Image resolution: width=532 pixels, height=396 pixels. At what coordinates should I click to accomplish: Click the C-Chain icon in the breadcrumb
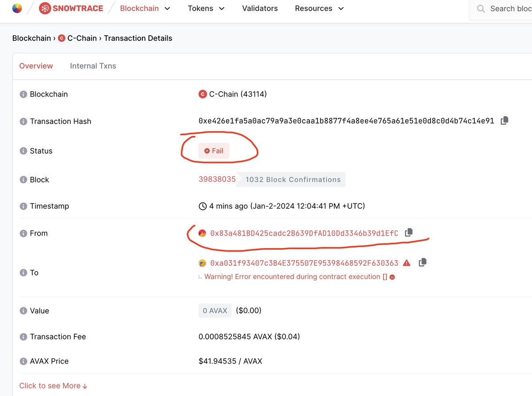tap(62, 38)
